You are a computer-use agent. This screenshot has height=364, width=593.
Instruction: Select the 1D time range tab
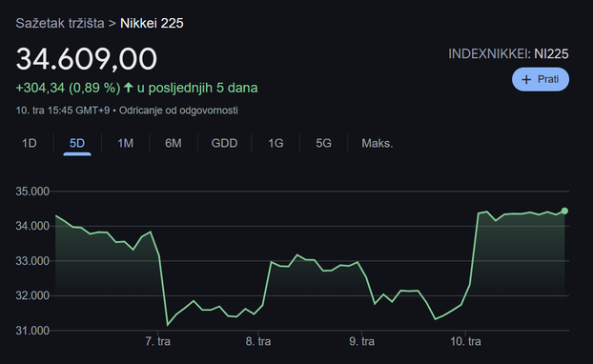coord(30,143)
